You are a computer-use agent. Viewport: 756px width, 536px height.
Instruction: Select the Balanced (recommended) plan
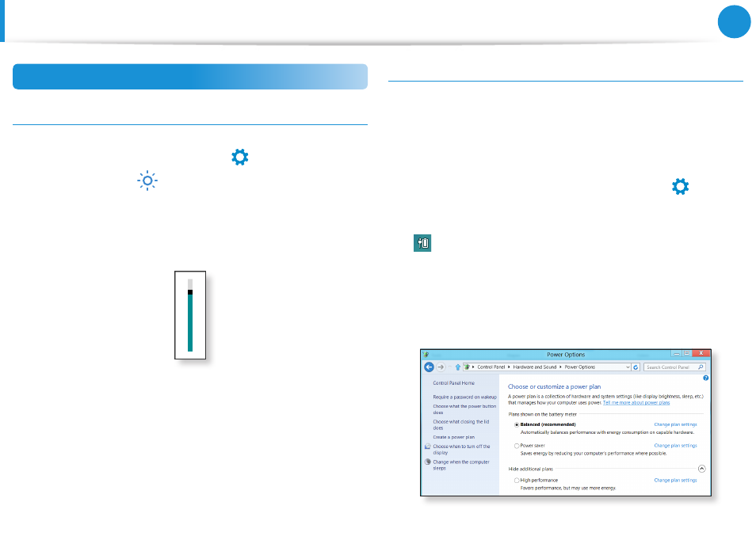[x=517, y=424]
